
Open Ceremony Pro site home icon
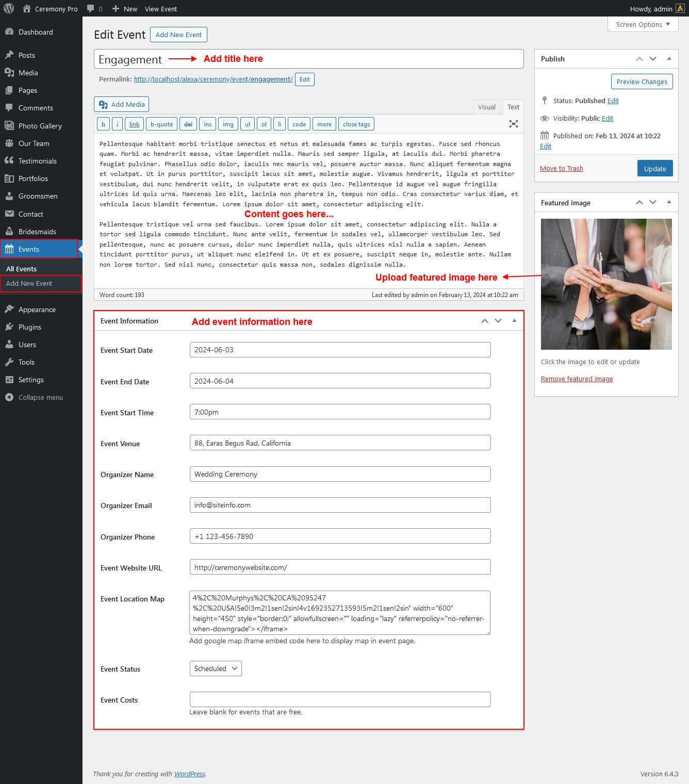(x=27, y=9)
